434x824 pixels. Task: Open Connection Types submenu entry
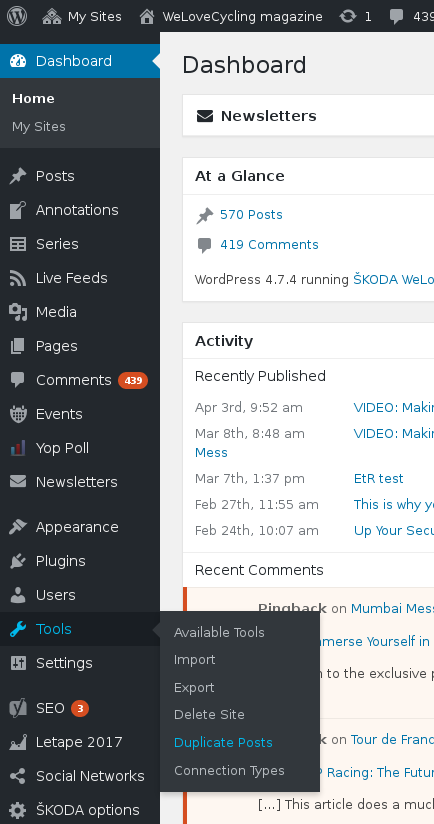(x=229, y=770)
